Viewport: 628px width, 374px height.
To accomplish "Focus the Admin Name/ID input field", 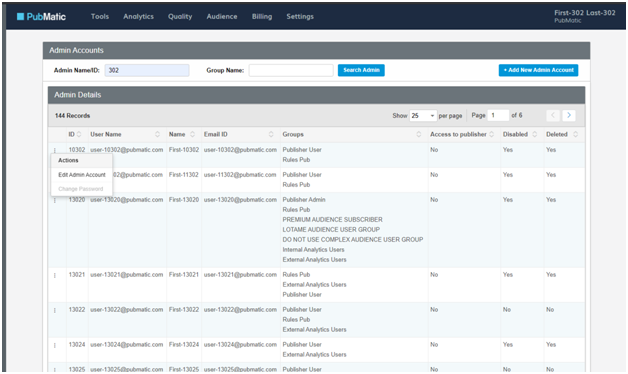I will pos(147,70).
